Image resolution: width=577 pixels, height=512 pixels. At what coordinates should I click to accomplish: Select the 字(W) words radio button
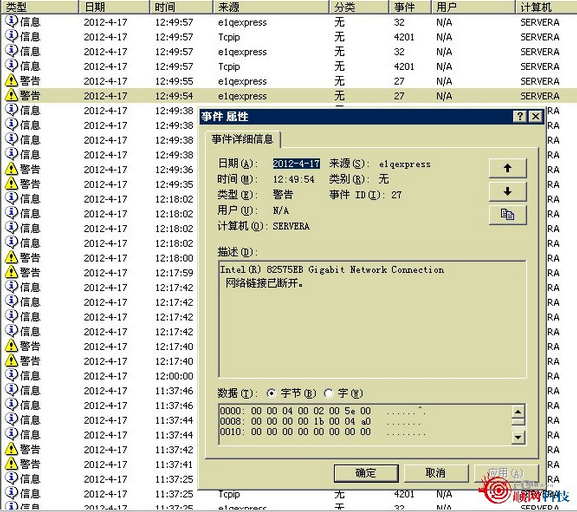(329, 393)
